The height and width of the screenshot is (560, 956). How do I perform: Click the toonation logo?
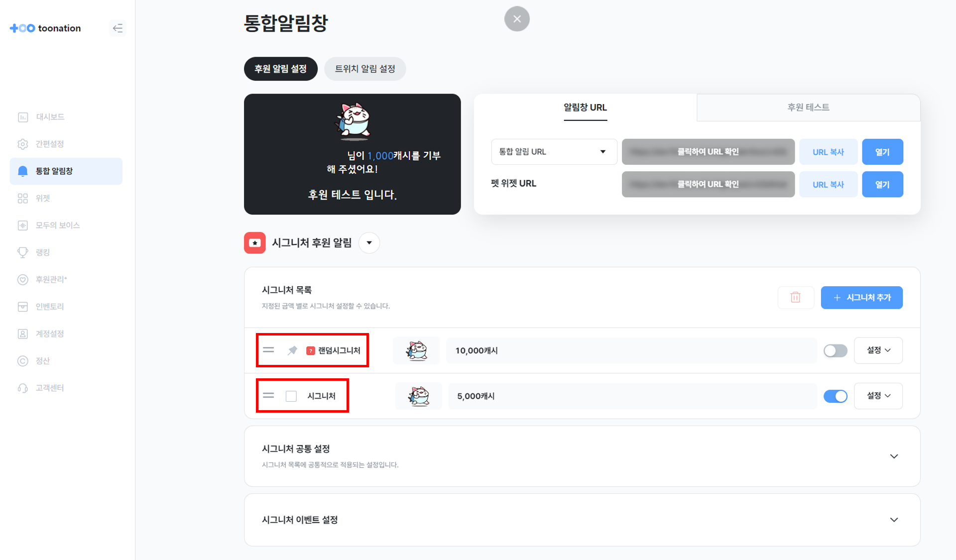click(x=45, y=28)
